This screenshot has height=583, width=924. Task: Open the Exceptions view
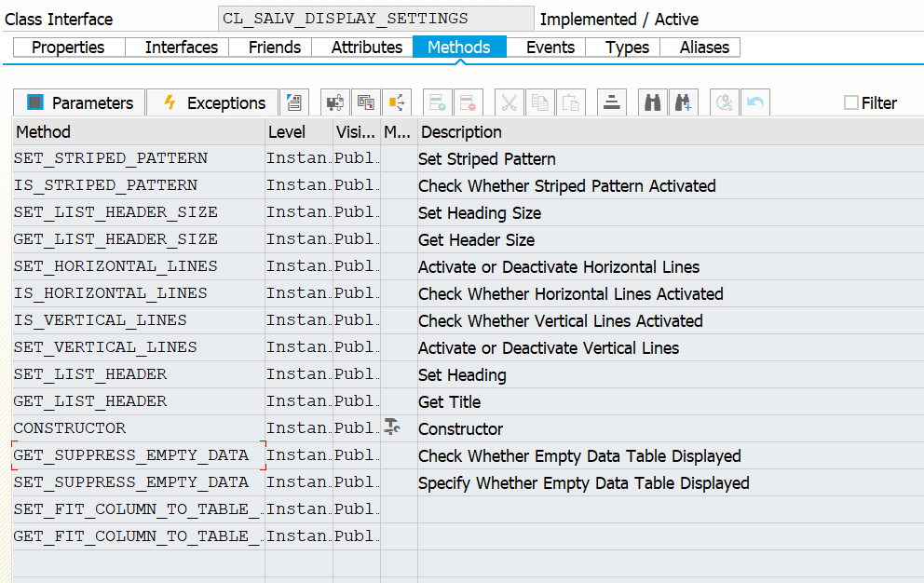pos(212,102)
